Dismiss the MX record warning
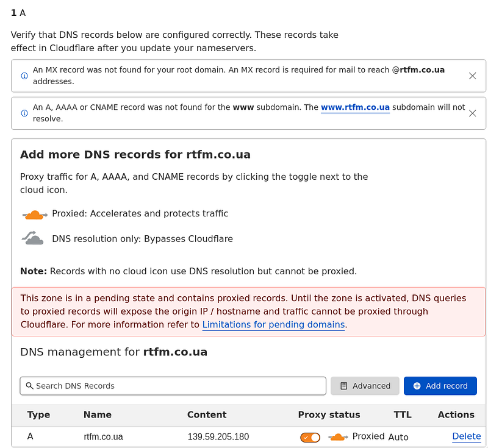Image resolution: width=488 pixels, height=448 pixels. [472, 76]
